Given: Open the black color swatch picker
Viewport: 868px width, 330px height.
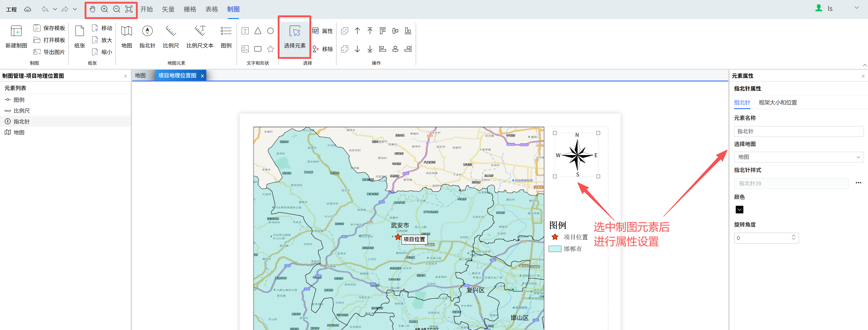Looking at the screenshot, I should pos(739,210).
